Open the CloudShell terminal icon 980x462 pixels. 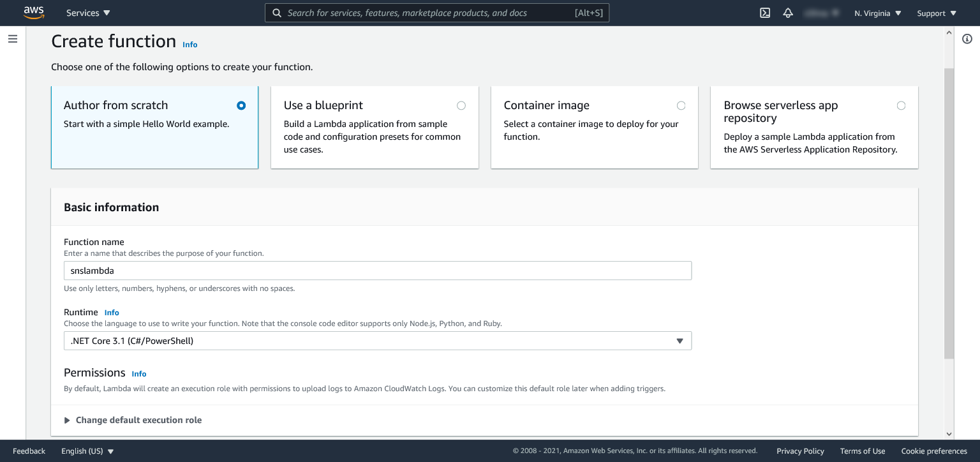click(765, 13)
